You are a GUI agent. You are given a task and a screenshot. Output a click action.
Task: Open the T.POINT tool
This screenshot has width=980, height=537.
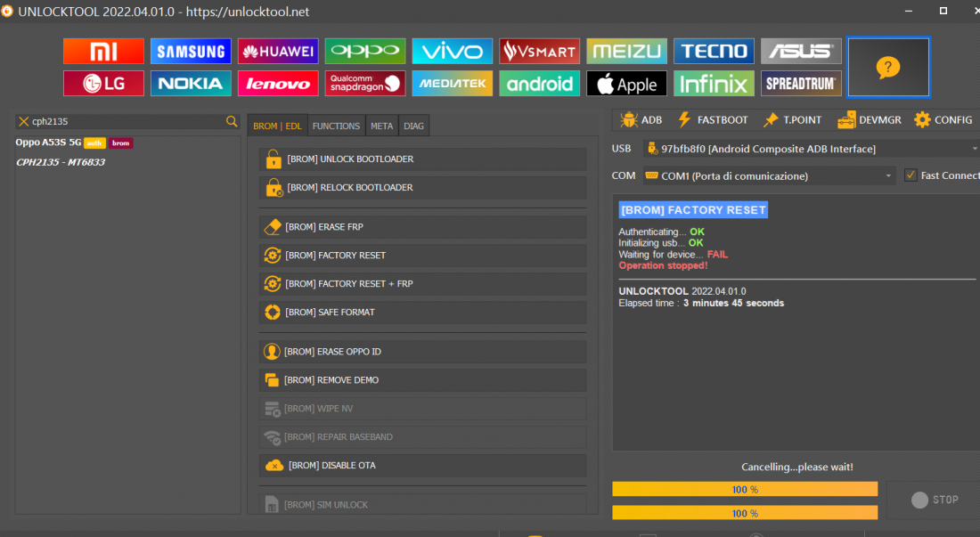click(793, 120)
